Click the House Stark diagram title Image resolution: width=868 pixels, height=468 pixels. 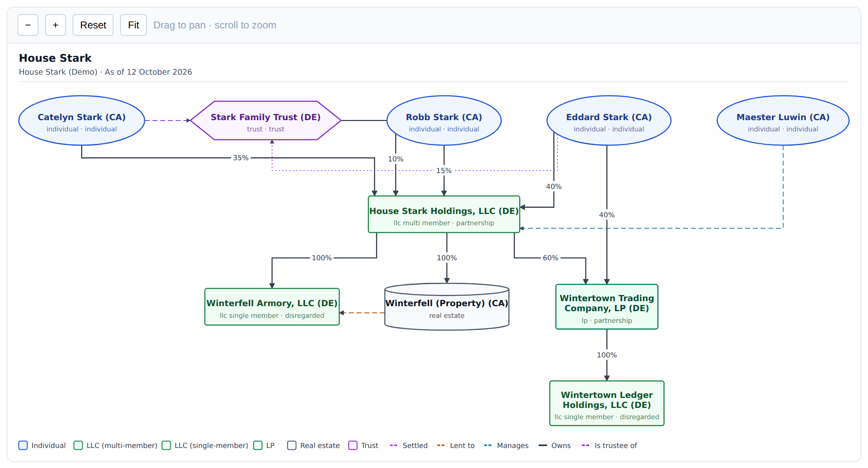coord(55,58)
